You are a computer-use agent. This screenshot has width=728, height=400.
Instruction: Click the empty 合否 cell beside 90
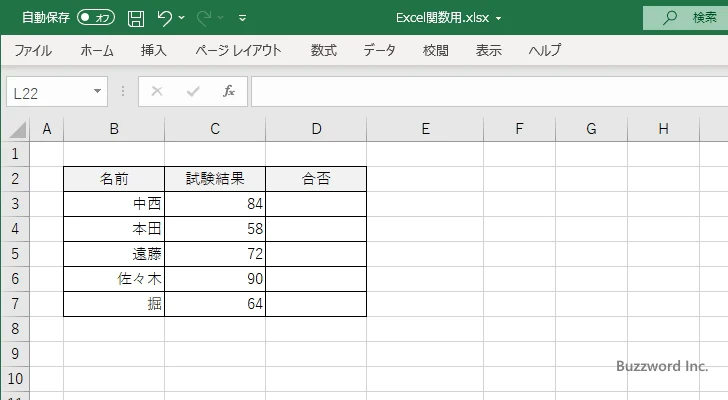coord(316,279)
